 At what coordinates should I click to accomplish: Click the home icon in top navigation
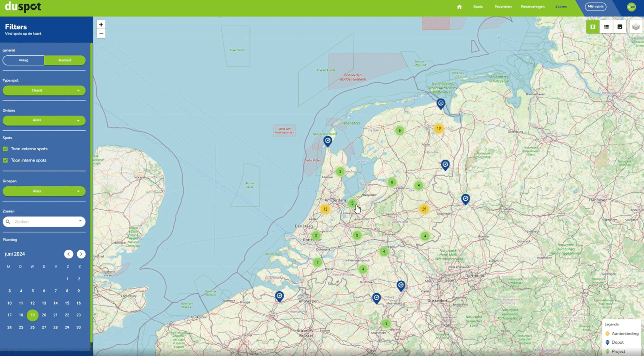click(459, 7)
